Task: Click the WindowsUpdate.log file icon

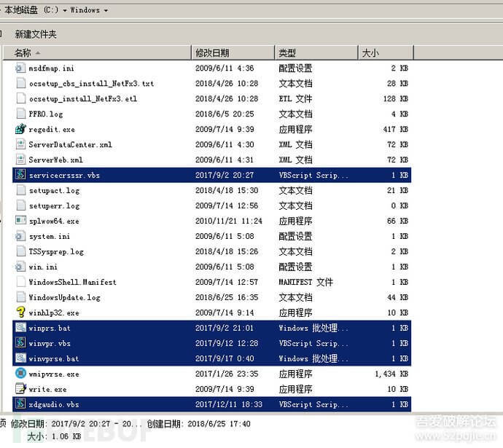Action: coord(20,297)
